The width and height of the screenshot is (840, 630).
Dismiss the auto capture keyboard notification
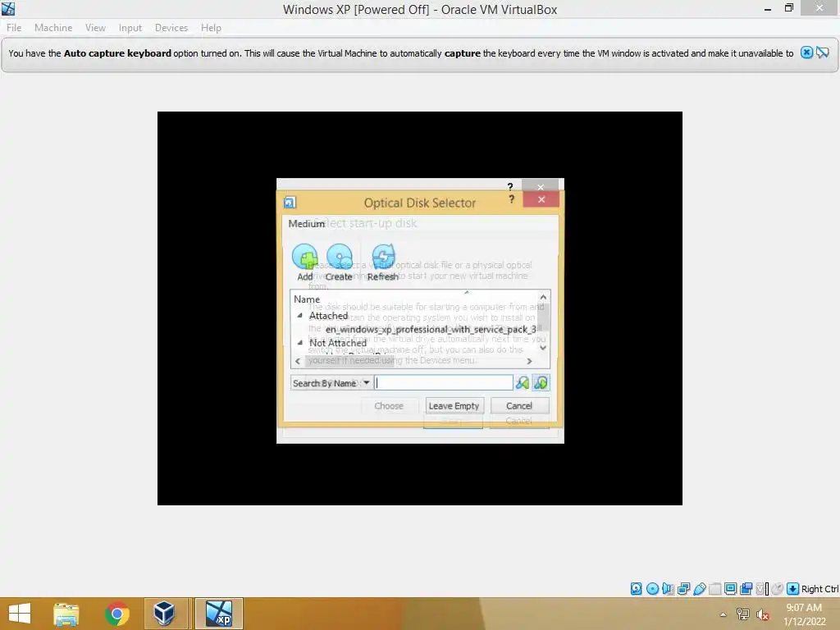pos(806,52)
